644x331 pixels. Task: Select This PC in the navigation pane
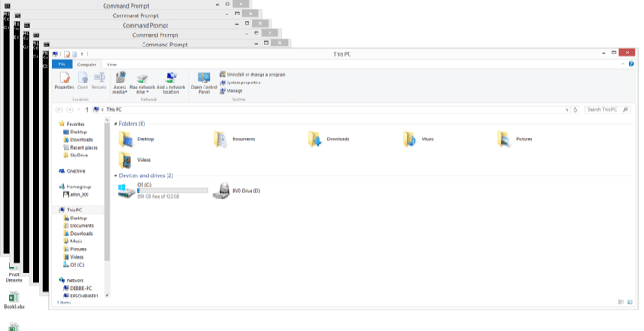click(70, 210)
